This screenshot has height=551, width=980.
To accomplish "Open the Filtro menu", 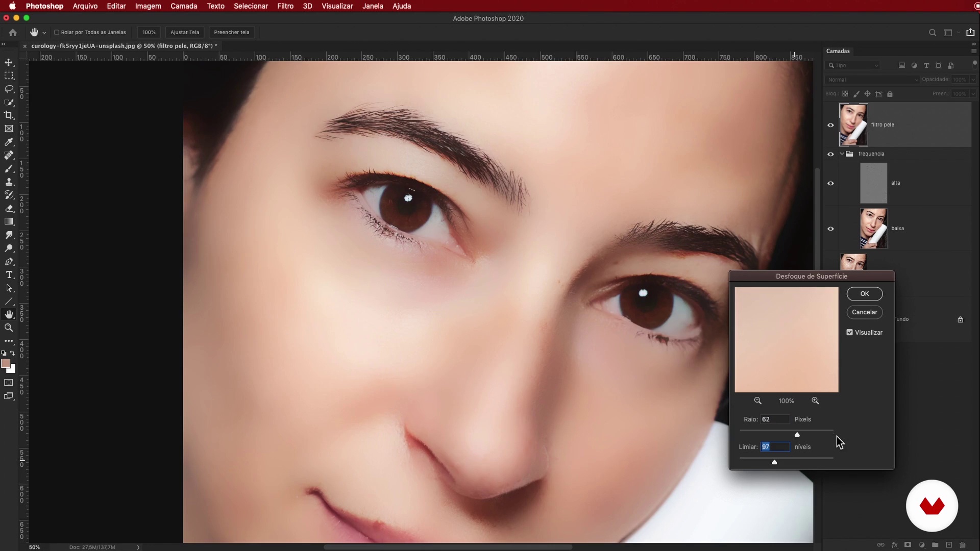I will coord(285,6).
